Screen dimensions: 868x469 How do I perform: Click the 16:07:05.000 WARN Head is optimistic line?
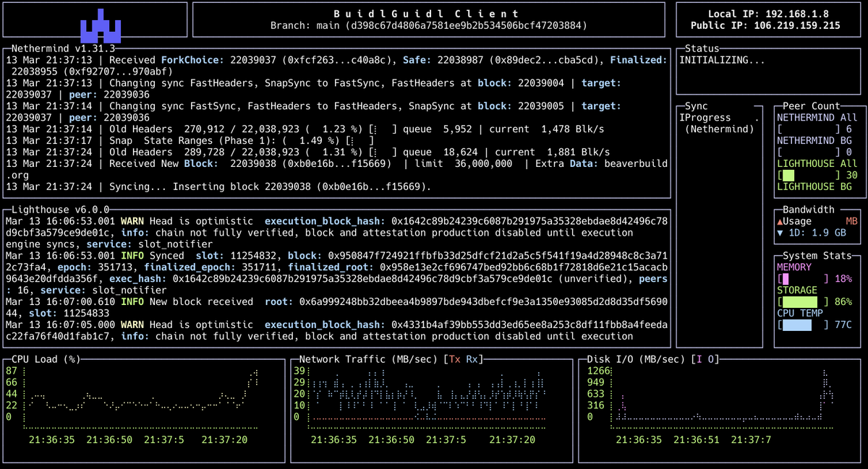click(x=336, y=330)
